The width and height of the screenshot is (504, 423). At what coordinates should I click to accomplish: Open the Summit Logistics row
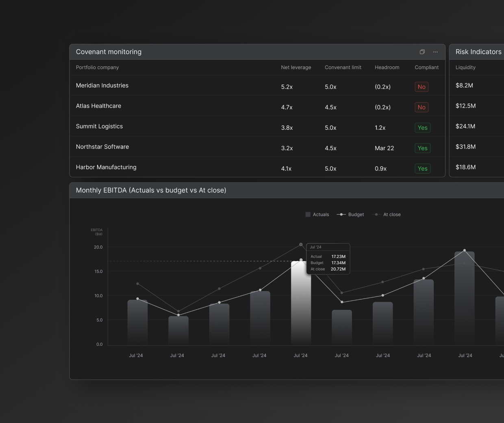click(258, 126)
